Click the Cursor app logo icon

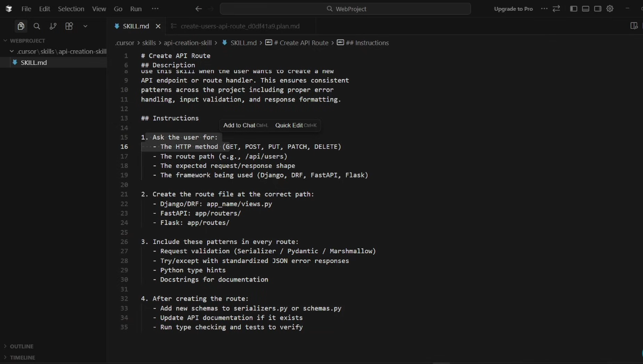9,9
